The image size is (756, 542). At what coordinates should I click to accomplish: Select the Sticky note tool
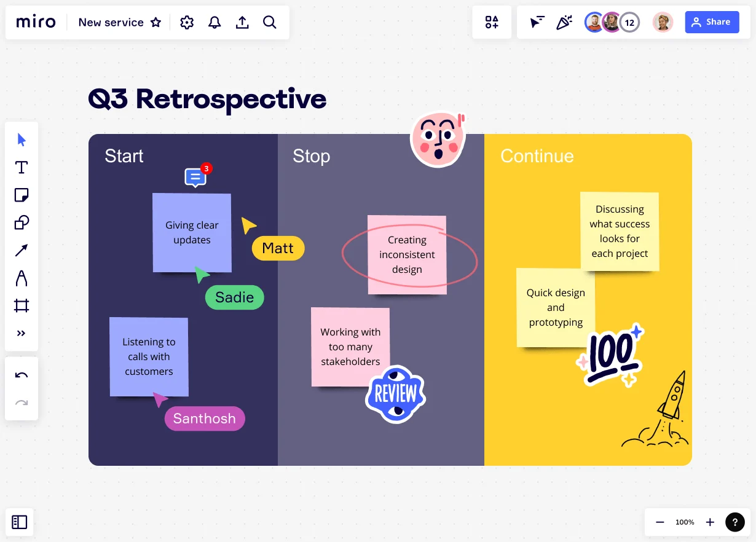click(22, 195)
